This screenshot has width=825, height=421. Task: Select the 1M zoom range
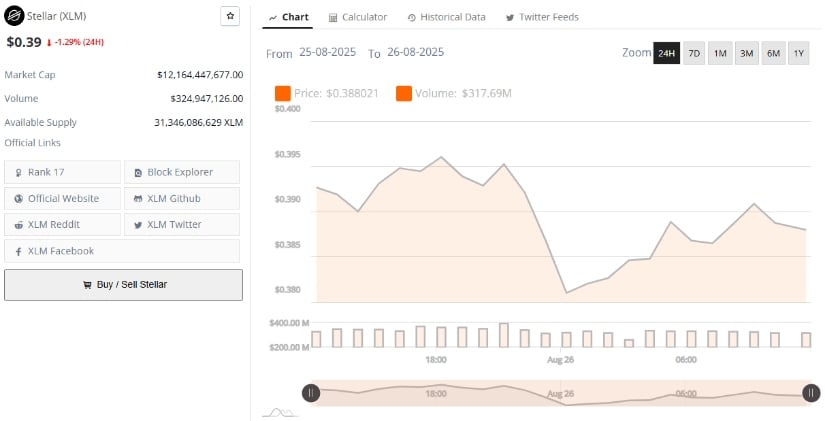[x=720, y=53]
